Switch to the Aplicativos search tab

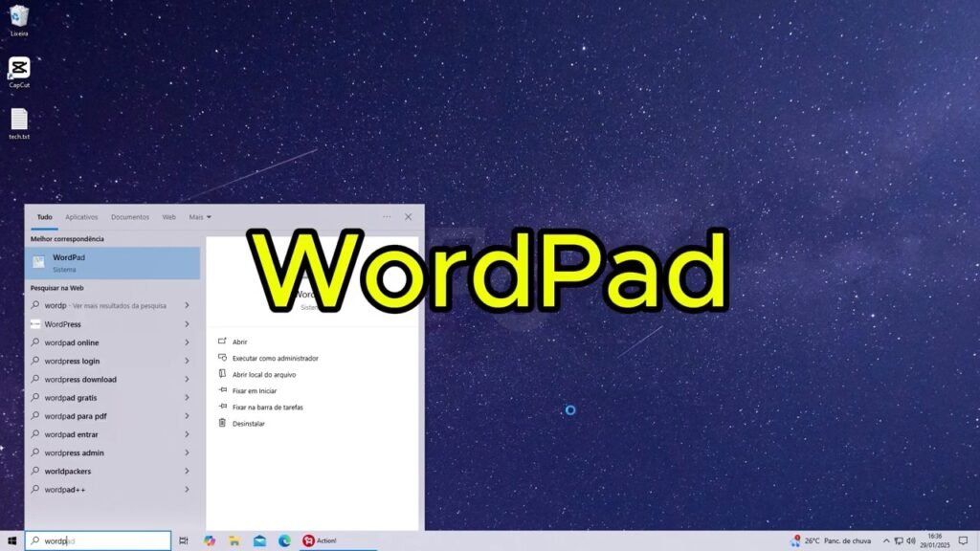click(82, 217)
